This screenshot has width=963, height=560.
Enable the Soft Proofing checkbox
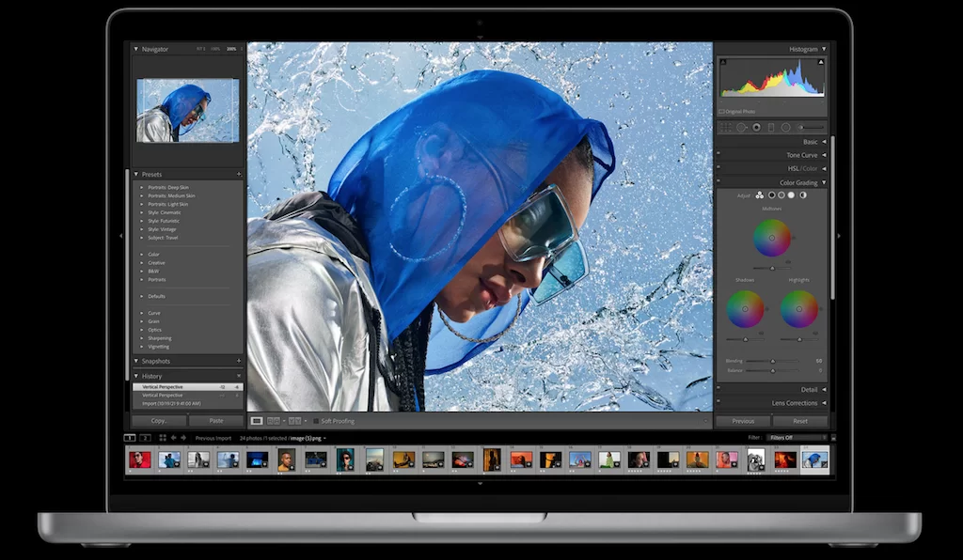(x=316, y=421)
